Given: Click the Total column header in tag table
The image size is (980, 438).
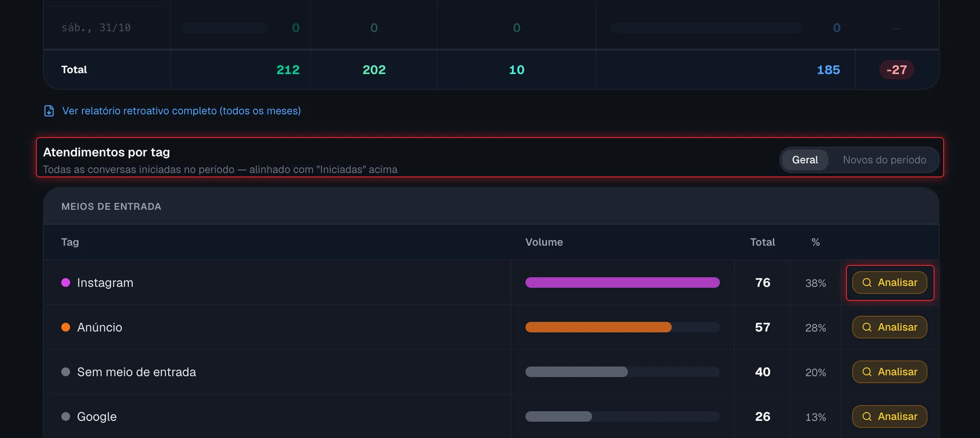Looking at the screenshot, I should pos(762,242).
